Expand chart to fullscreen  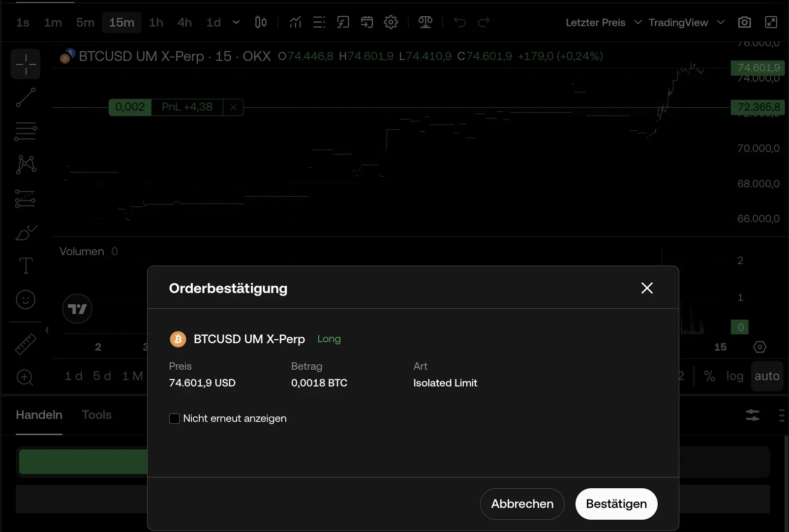click(x=771, y=22)
